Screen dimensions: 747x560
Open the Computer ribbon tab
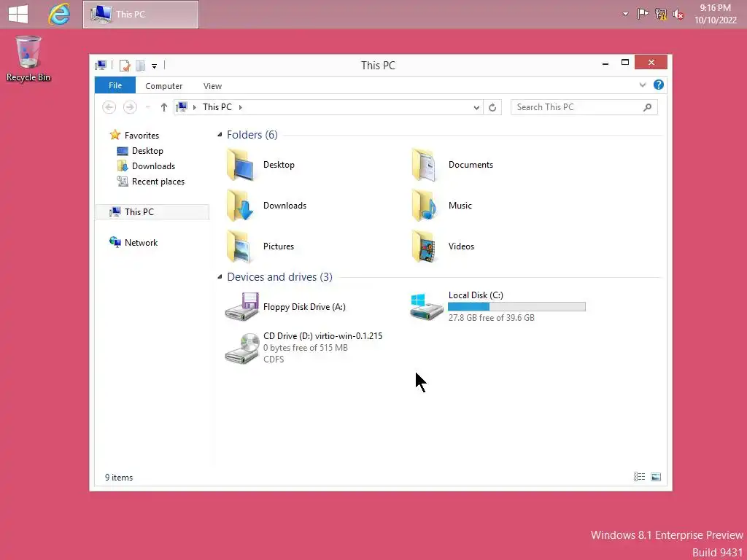pyautogui.click(x=164, y=86)
